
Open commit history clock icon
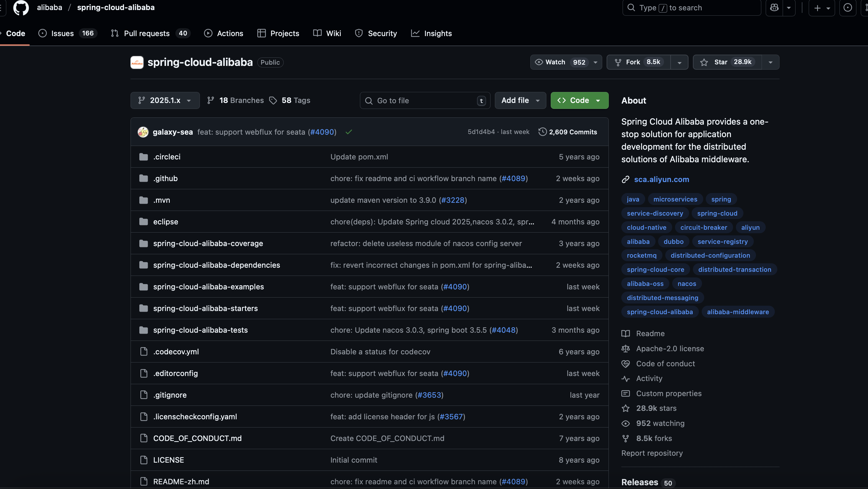coord(542,132)
